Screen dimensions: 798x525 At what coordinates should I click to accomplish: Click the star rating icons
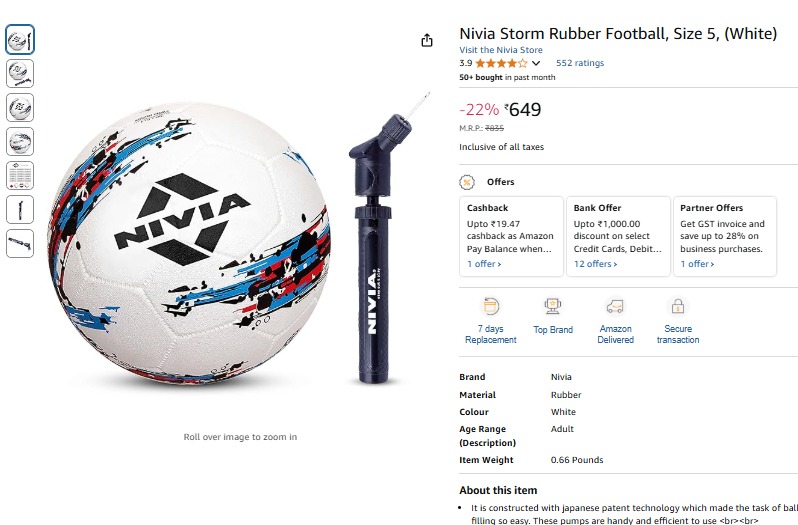501,63
